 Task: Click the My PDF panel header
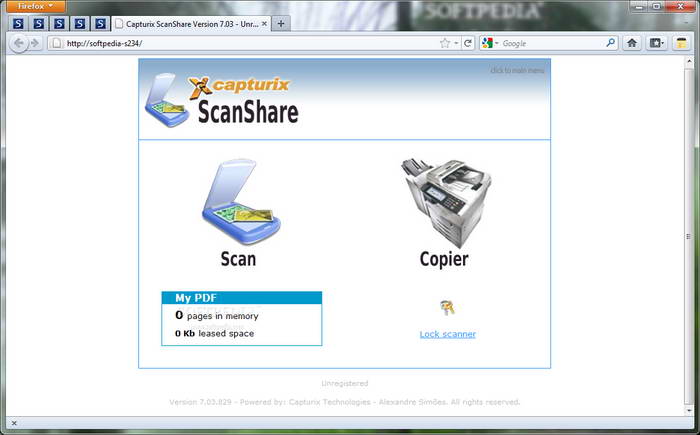click(242, 298)
